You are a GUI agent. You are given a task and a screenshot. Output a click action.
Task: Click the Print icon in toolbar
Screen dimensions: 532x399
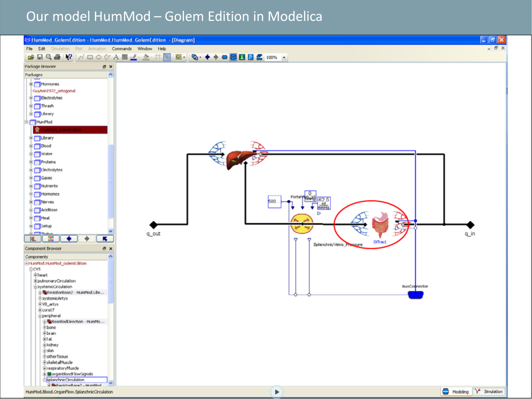tap(57, 57)
